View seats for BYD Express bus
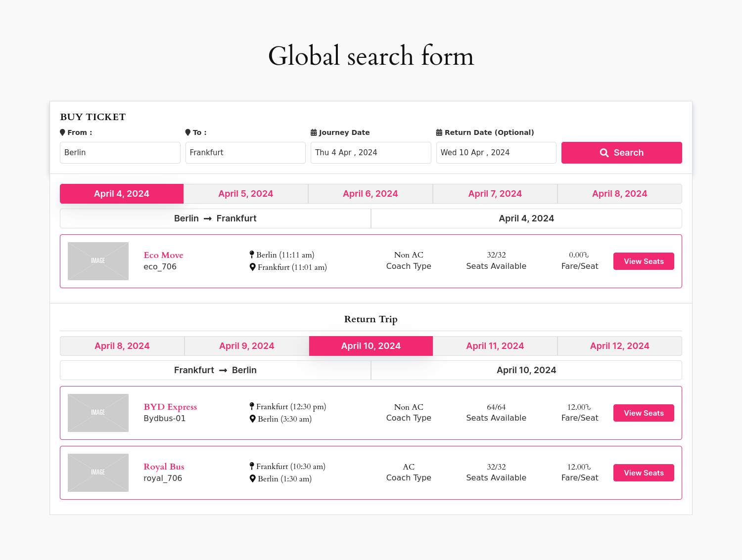The width and height of the screenshot is (742, 560). pos(643,413)
